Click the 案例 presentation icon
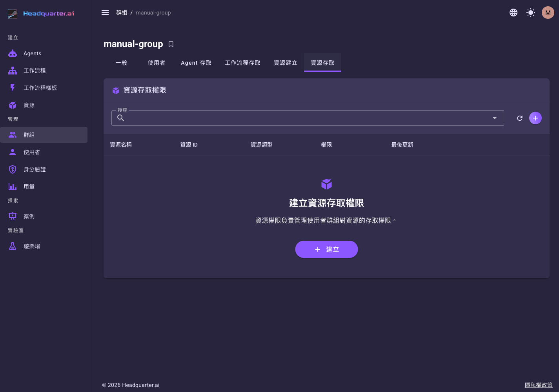The width and height of the screenshot is (559, 392). point(13,216)
